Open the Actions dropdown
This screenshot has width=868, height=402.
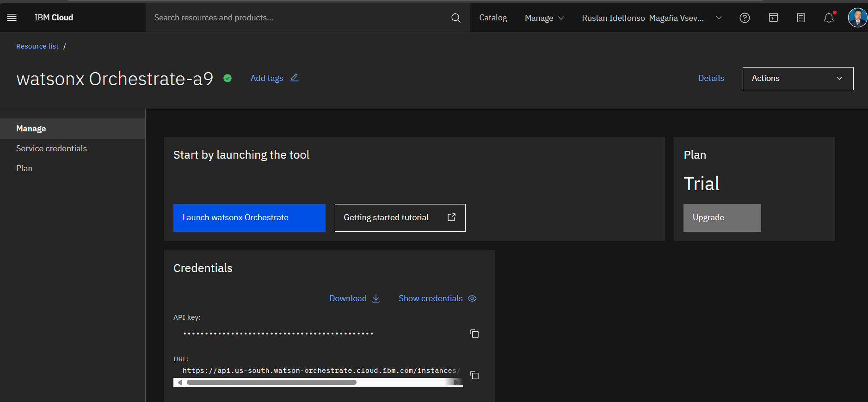(x=798, y=79)
